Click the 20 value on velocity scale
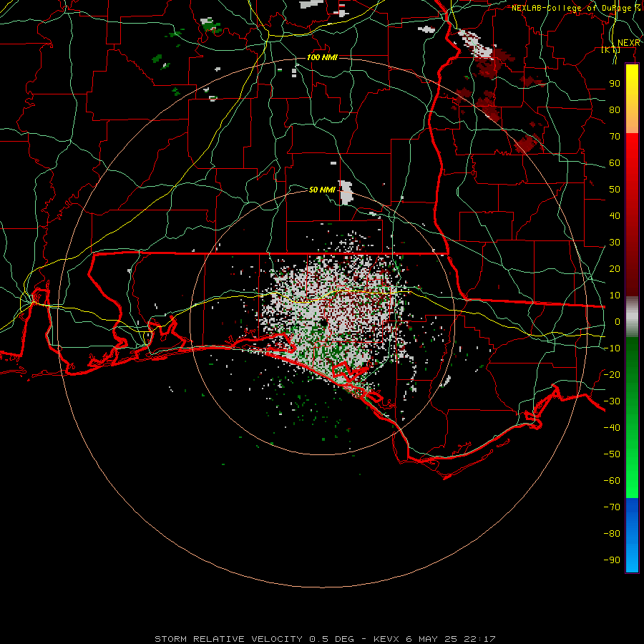The width and height of the screenshot is (644, 644). point(615,269)
